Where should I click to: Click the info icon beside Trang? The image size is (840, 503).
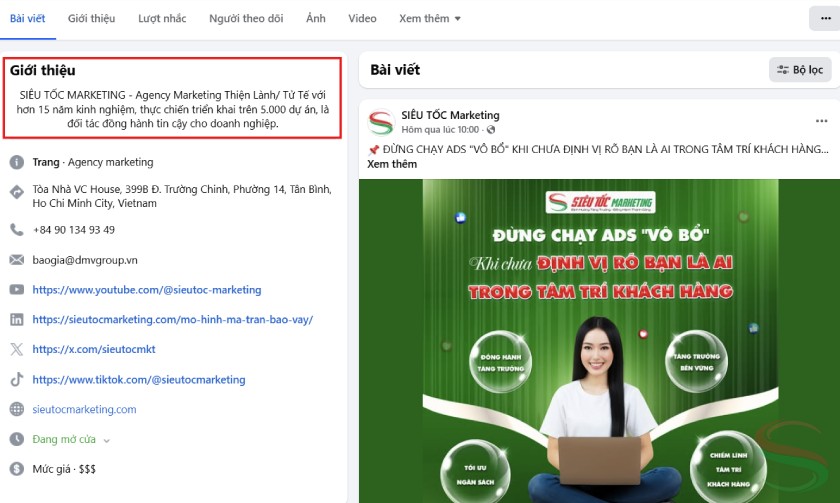point(17,162)
